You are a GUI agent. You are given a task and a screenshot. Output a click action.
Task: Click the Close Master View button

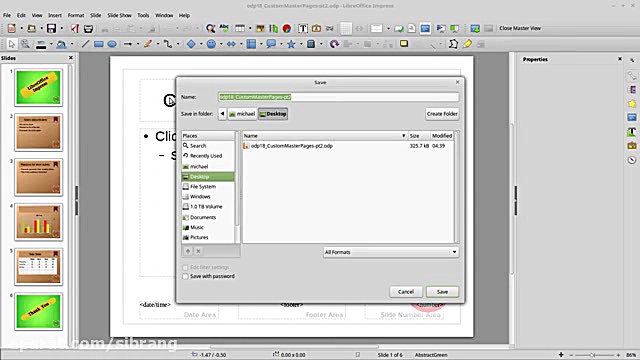pos(520,28)
